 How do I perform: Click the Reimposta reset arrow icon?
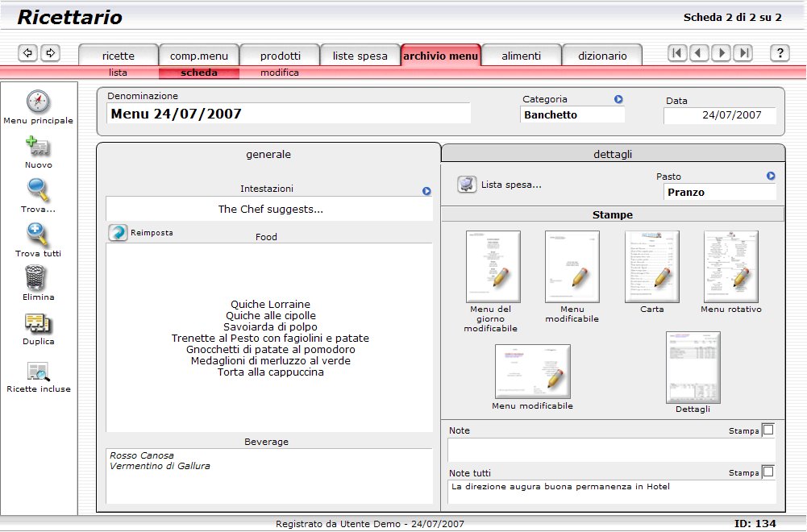(118, 233)
